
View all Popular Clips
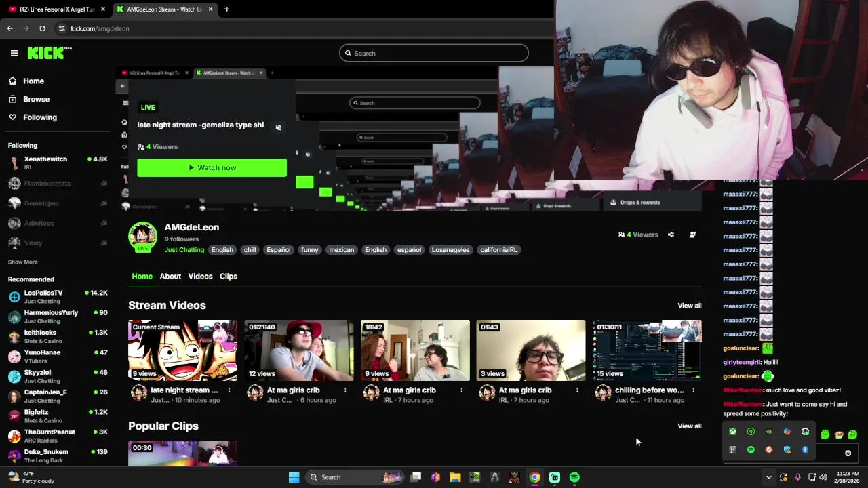(690, 426)
